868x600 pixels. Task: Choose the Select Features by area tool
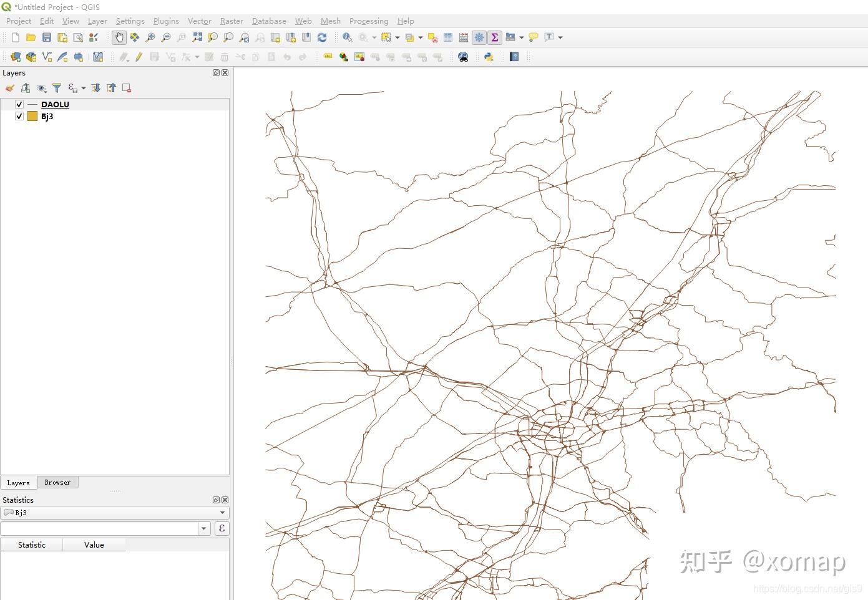[x=386, y=37]
